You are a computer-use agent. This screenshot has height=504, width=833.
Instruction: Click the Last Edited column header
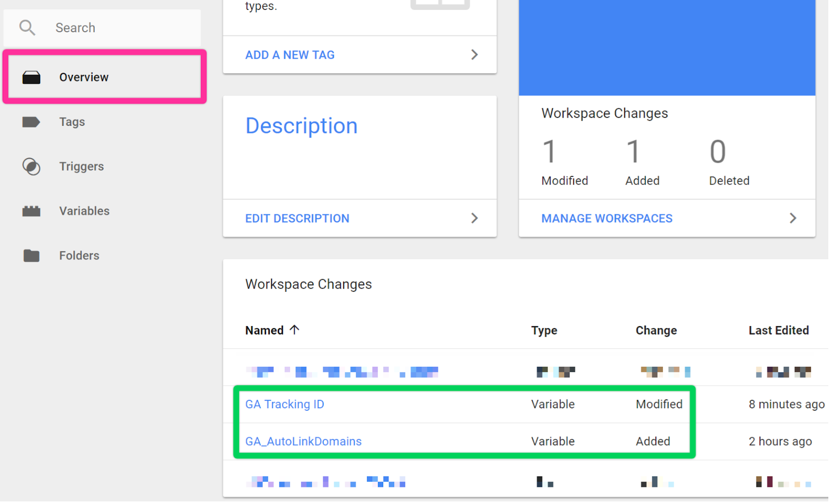pos(778,330)
